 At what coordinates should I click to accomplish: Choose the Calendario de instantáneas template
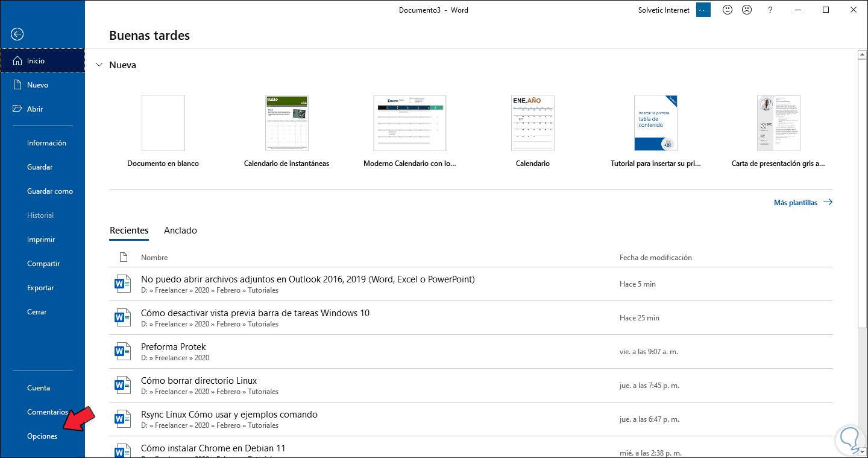[x=286, y=124]
